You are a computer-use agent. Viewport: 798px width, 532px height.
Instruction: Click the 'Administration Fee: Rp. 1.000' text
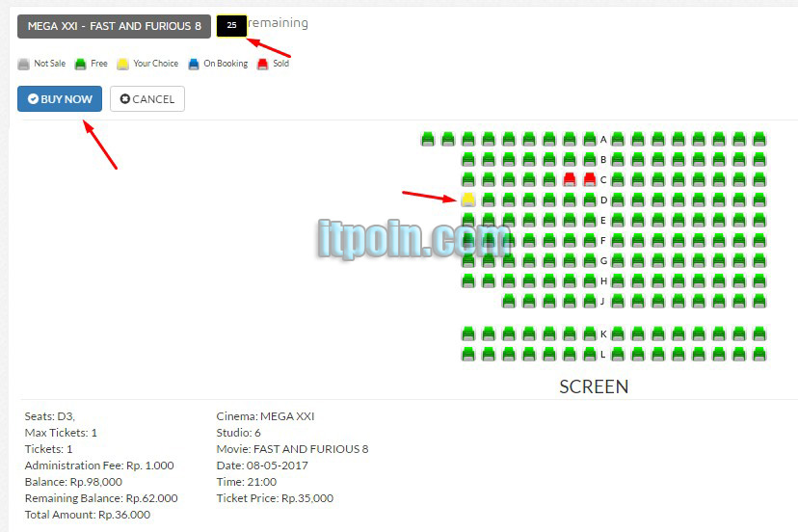(x=99, y=465)
